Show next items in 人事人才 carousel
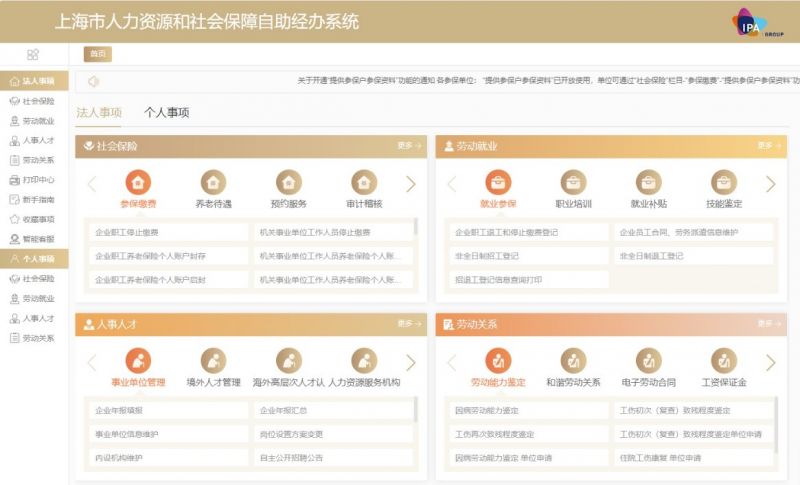 [x=411, y=363]
